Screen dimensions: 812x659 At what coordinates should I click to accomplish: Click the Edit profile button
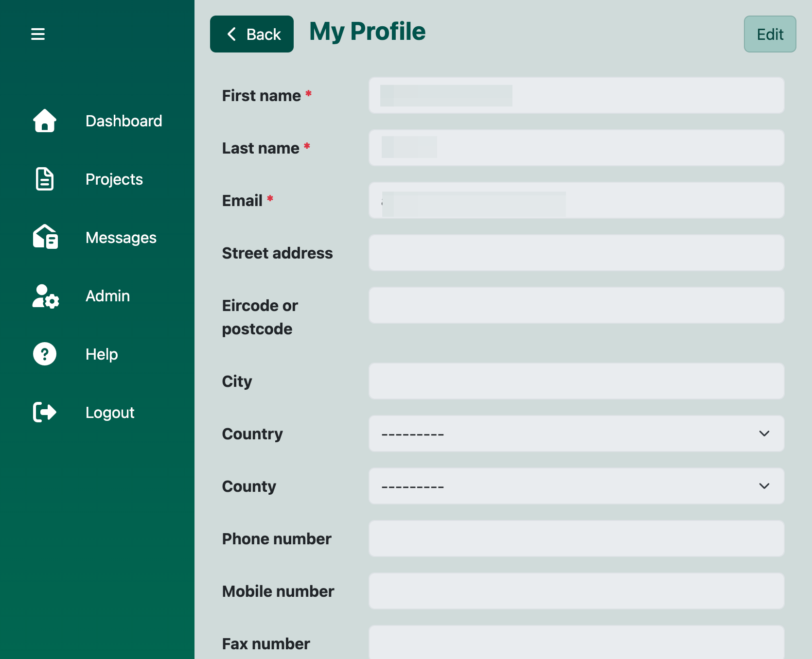(x=770, y=34)
